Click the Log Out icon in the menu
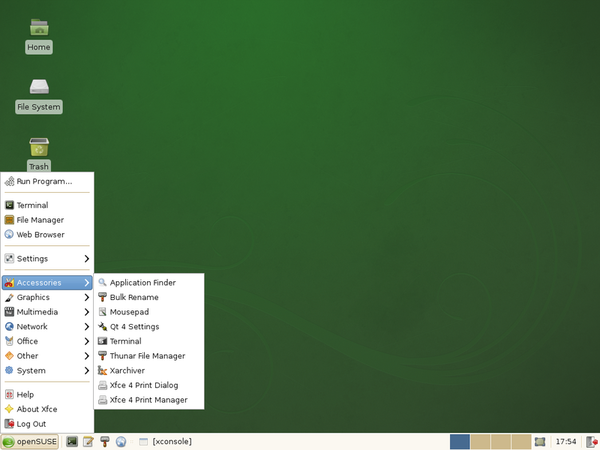600x450 pixels. coord(9,424)
